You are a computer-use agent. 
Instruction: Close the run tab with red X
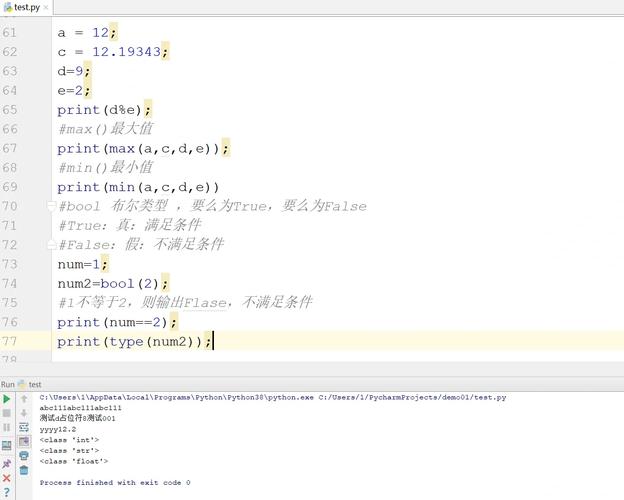(x=6, y=478)
